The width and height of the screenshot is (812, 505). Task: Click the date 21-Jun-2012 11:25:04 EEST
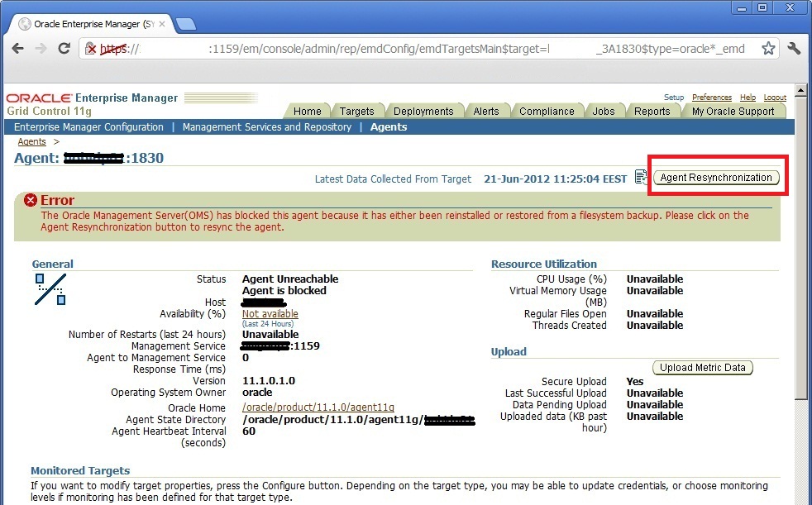[x=555, y=179]
